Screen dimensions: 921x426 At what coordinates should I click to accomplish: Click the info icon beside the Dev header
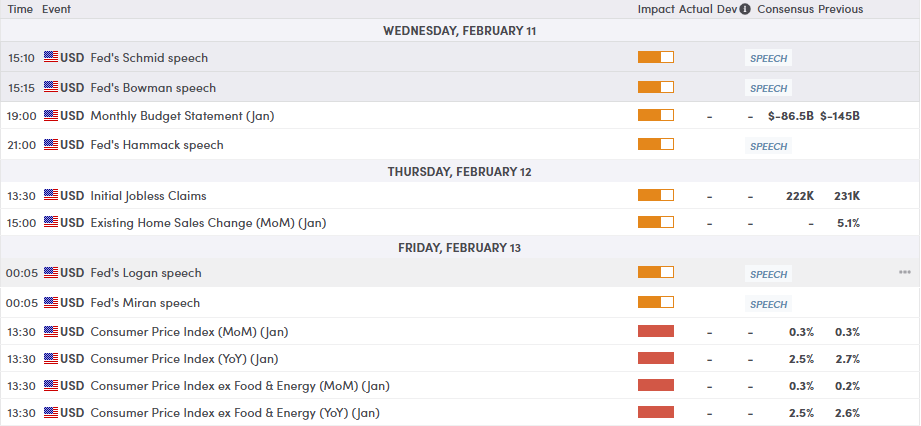745,9
